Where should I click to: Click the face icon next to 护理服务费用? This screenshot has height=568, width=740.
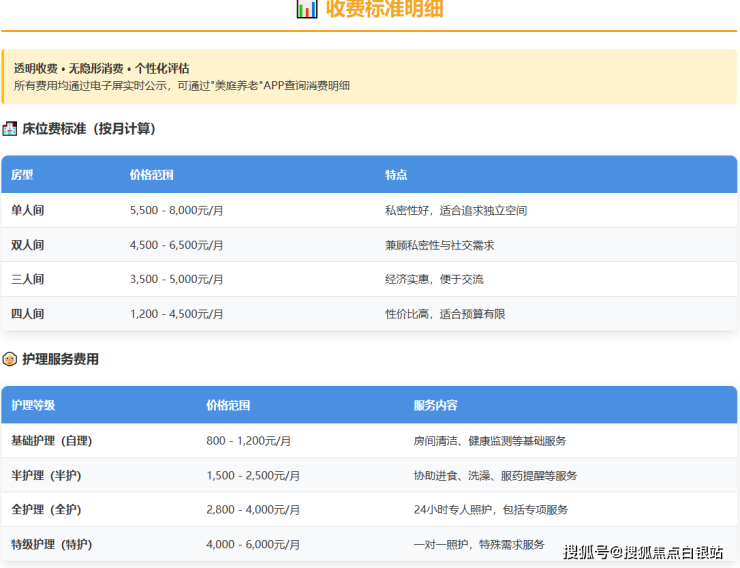point(10,359)
